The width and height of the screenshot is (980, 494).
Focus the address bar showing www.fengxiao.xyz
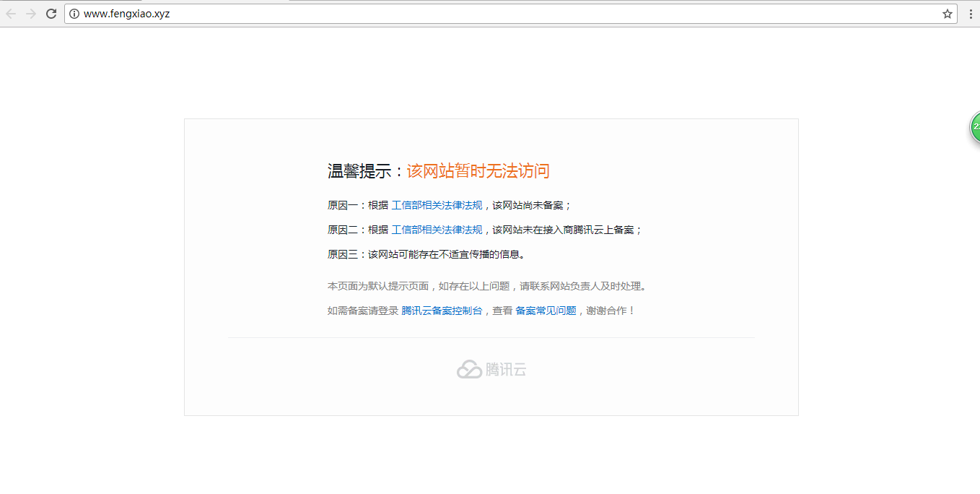[511, 14]
